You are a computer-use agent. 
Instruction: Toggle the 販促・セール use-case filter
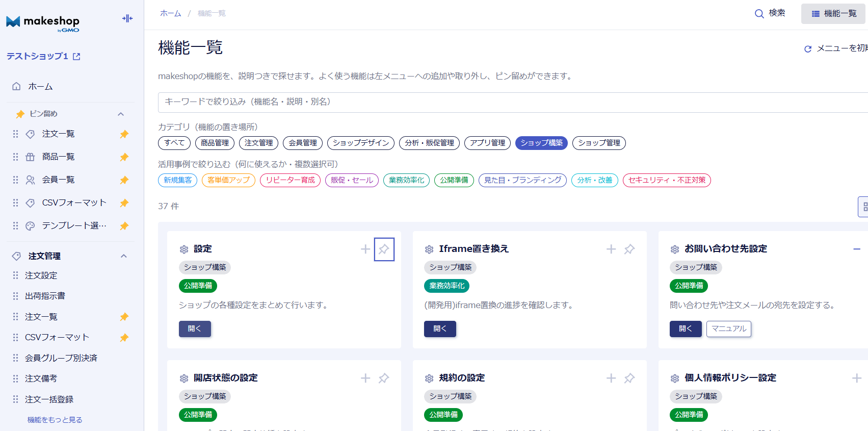[x=352, y=180]
